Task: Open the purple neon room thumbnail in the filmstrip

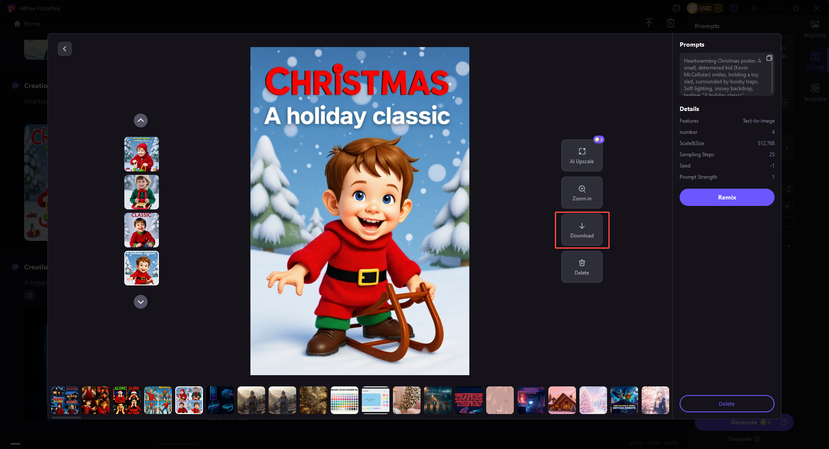Action: click(x=531, y=400)
